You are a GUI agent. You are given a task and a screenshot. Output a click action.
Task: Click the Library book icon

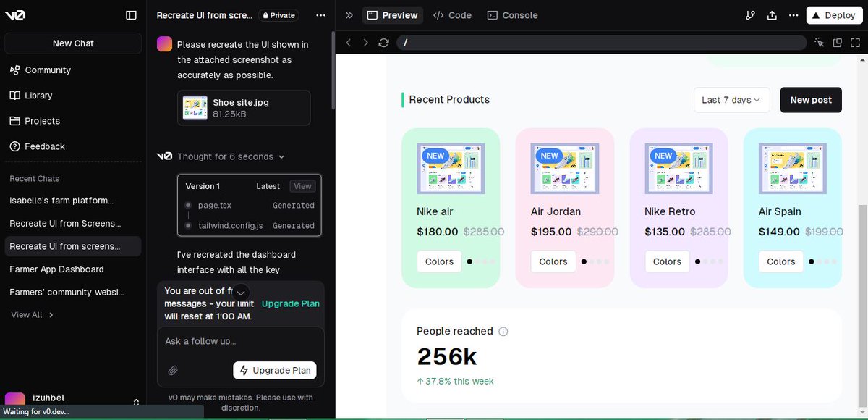pyautogui.click(x=15, y=96)
